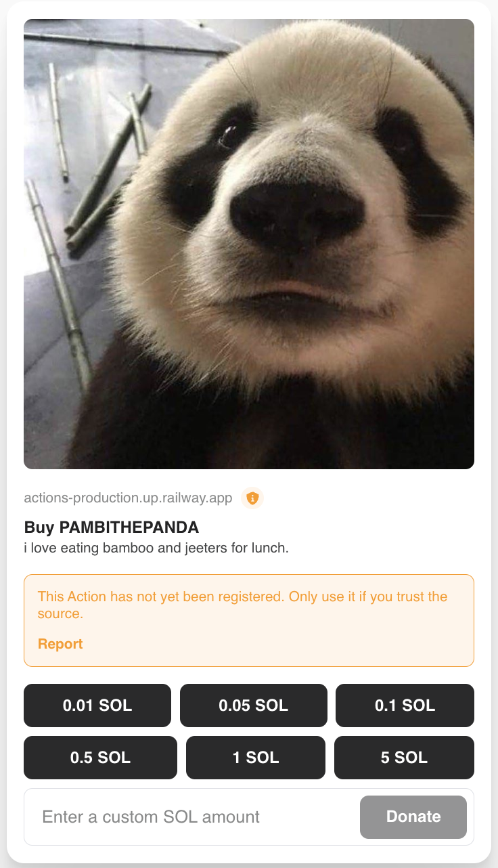Click the actions-production.up.railway.app source link

(x=128, y=498)
